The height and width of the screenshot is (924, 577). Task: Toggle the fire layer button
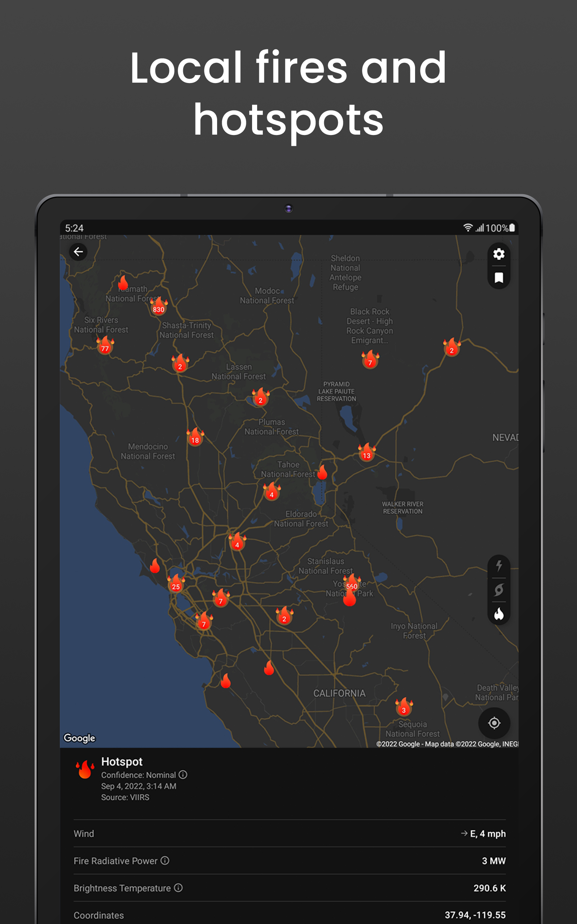pos(498,614)
